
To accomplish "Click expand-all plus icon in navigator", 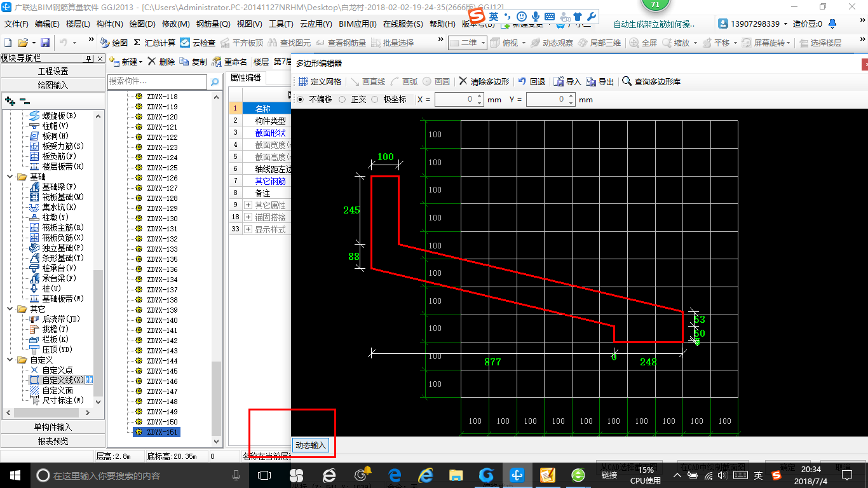I will 10,100.
